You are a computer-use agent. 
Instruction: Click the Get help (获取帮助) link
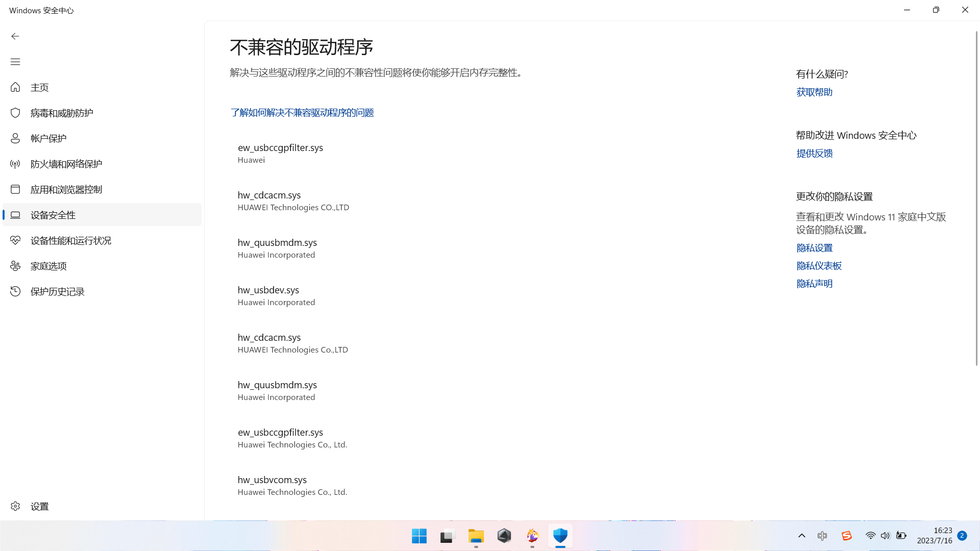(x=814, y=92)
